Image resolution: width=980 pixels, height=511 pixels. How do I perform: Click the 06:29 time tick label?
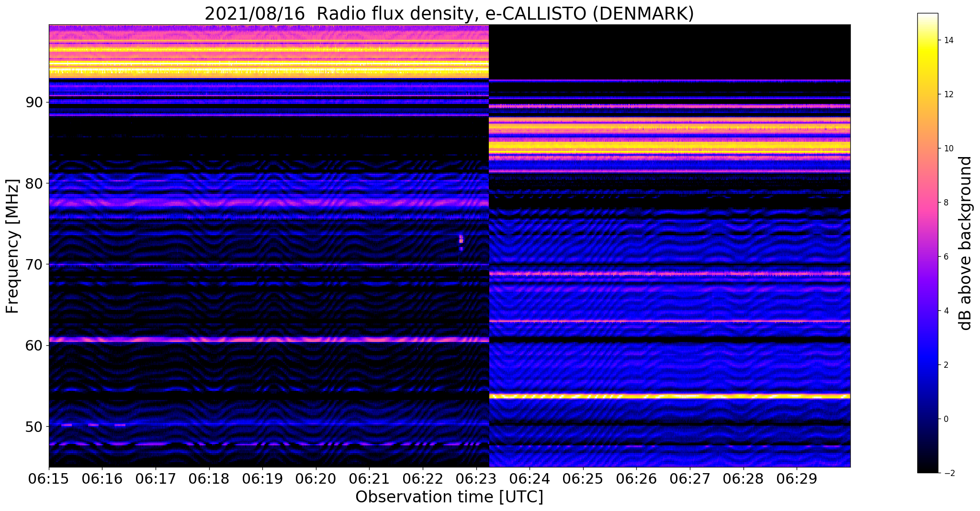(797, 478)
